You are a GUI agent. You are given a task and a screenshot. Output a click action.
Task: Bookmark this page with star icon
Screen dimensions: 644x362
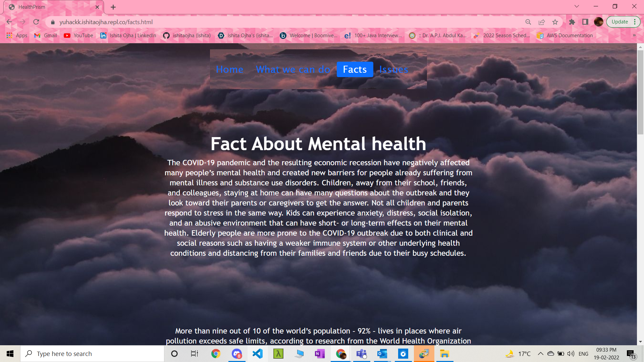(555, 22)
